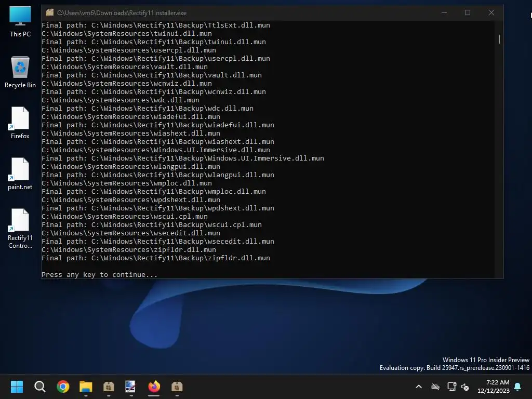
Task: Open the muted volume tray icon
Action: 465,387
